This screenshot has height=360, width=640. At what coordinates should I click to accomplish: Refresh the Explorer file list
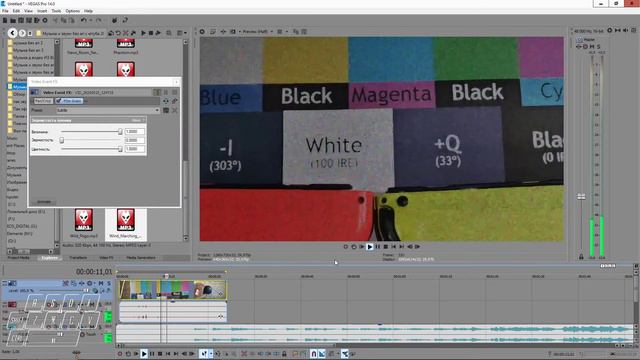tap(118, 33)
